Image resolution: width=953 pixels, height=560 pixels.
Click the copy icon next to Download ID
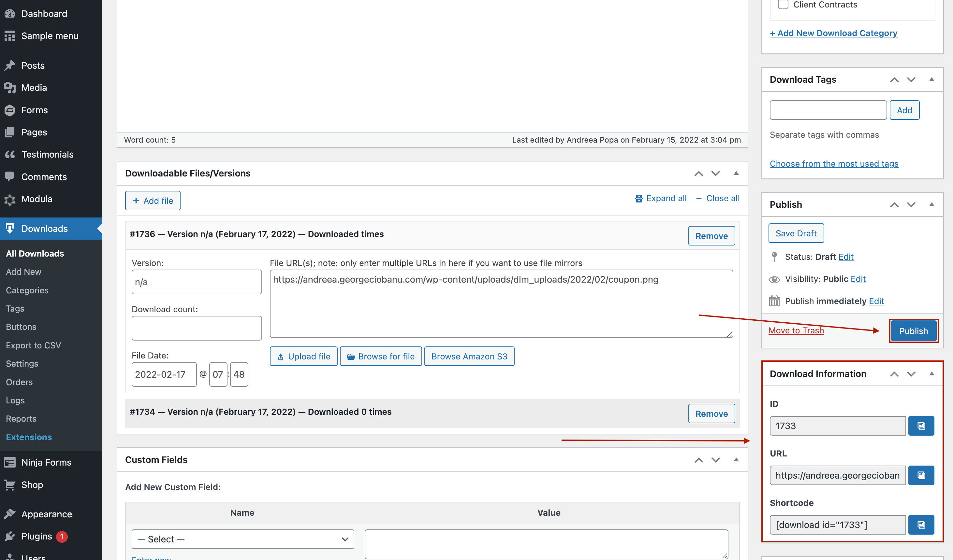921,425
